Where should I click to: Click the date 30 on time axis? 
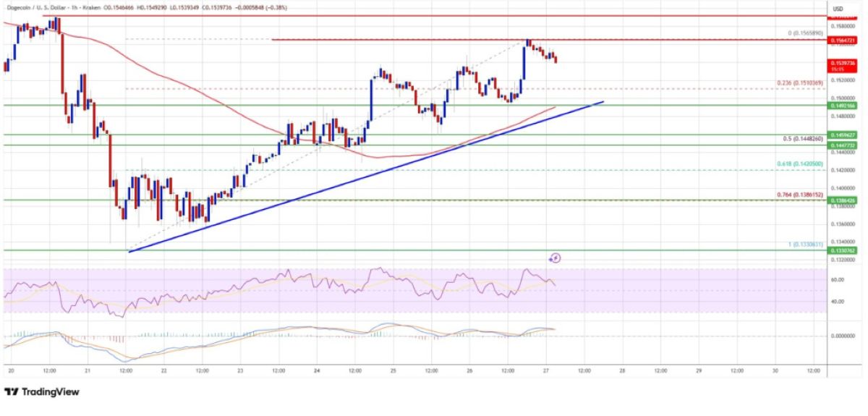[775, 369]
